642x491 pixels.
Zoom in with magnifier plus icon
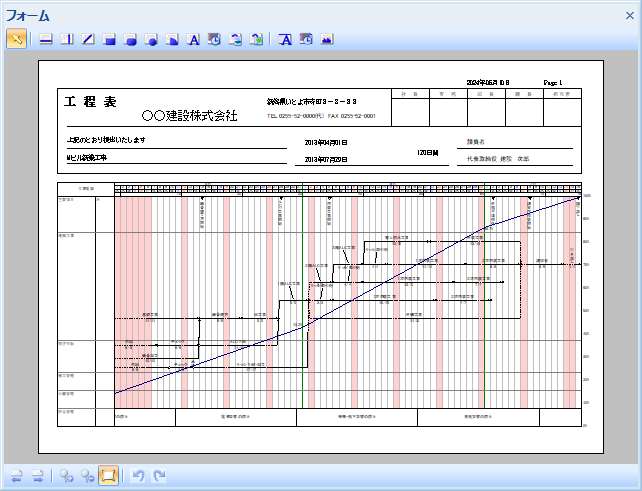(x=67, y=476)
